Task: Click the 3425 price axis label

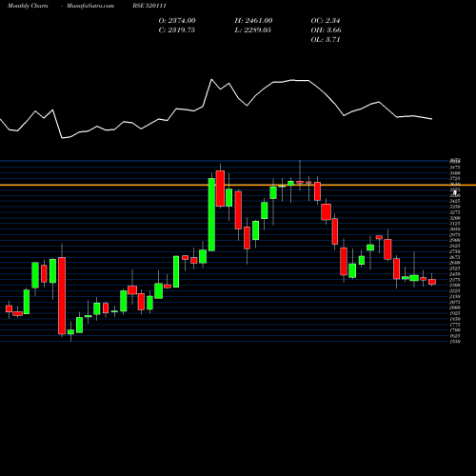Action: [x=455, y=201]
